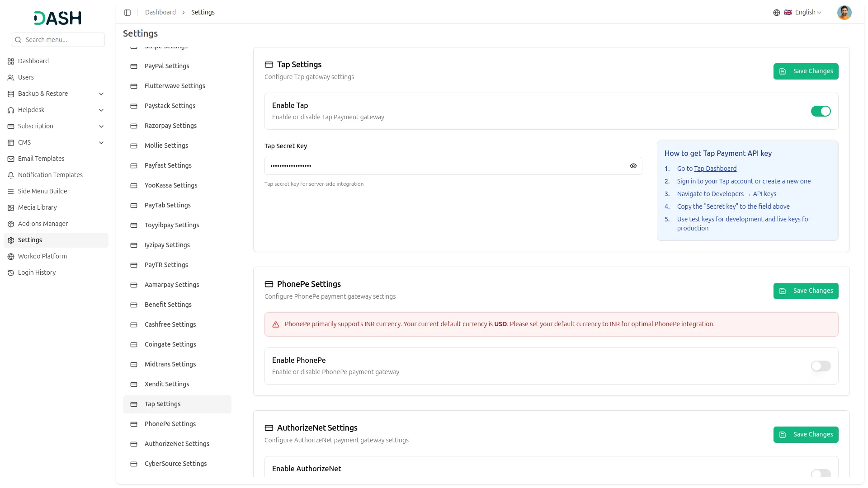Click the Workdo Platform globe icon
The image size is (868, 488).
(11, 257)
